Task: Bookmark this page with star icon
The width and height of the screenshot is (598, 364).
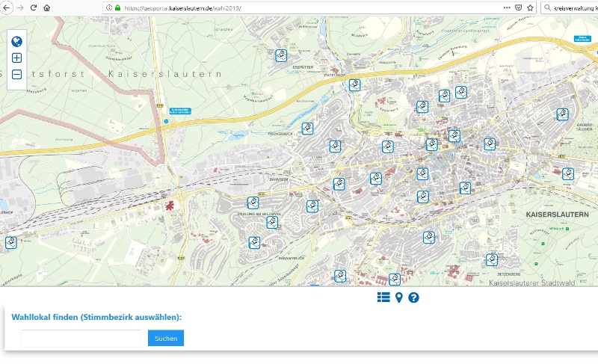Action: (x=529, y=7)
